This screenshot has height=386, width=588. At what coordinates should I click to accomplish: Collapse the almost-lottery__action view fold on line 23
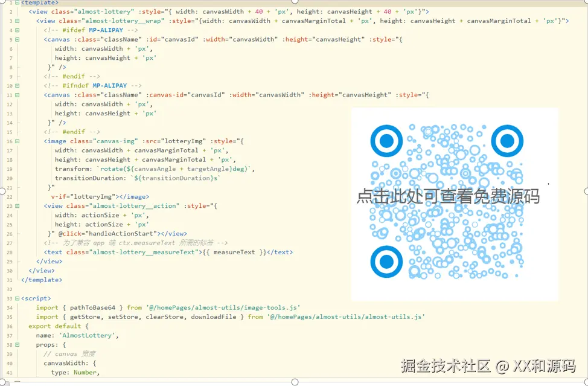18,206
